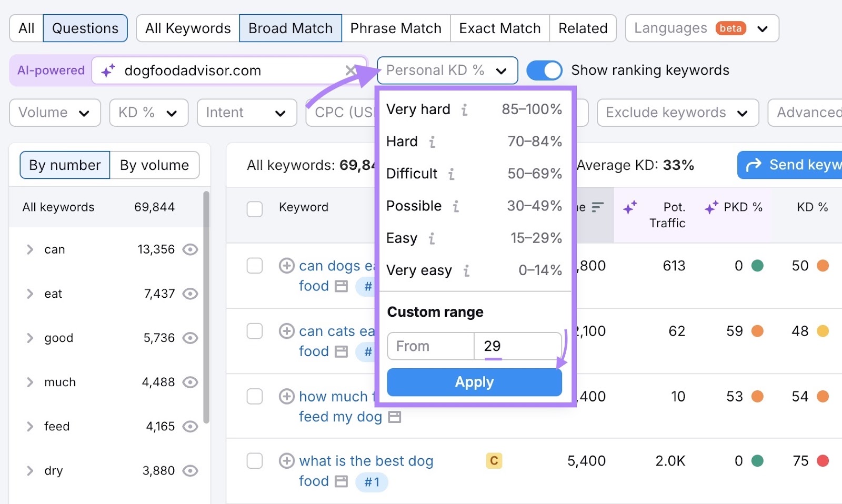Screen dimensions: 842x504
Task: Open the Exclude keywords dropdown
Action: pyautogui.click(x=678, y=113)
